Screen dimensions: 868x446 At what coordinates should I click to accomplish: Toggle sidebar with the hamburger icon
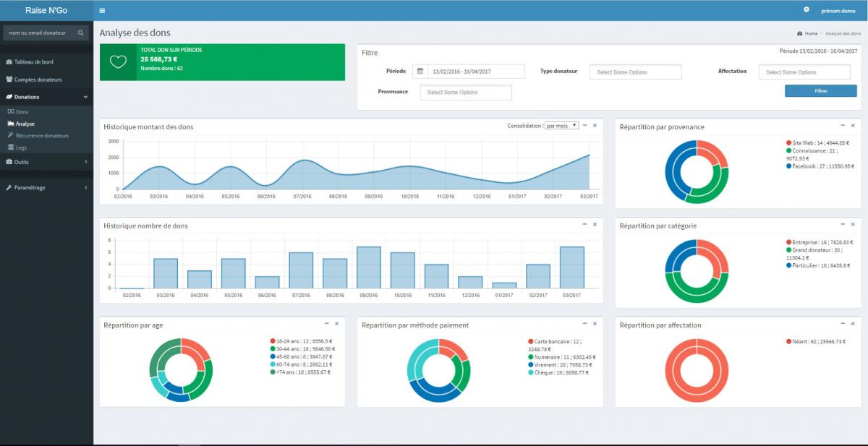click(102, 11)
